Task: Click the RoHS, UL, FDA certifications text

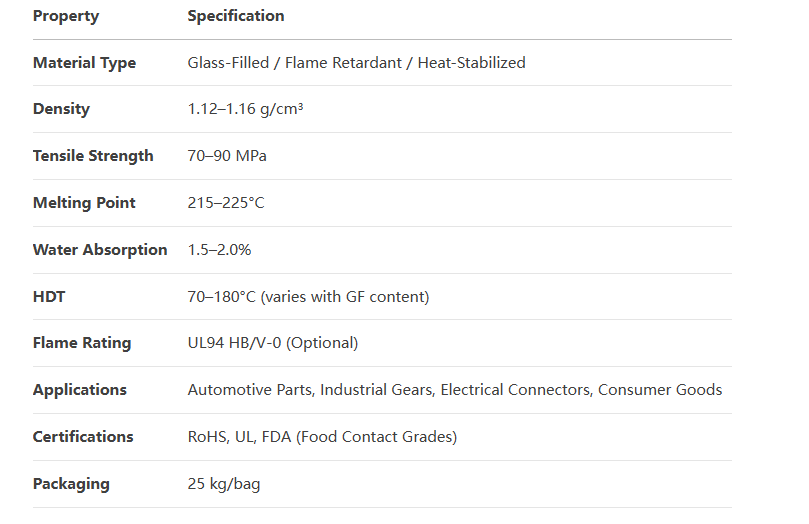Action: point(322,437)
